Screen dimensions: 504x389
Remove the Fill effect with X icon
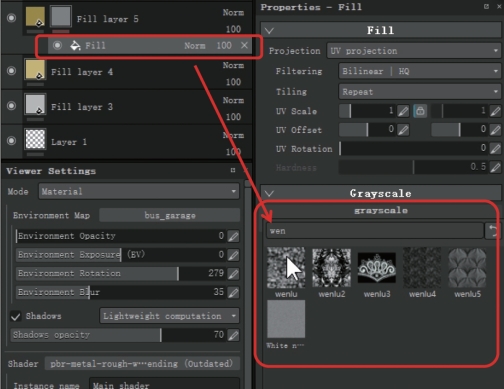click(244, 45)
